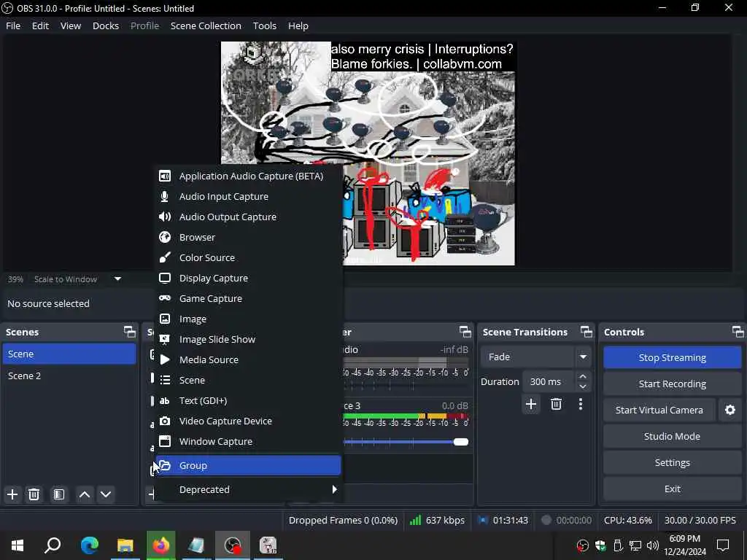Add a transition with the plus icon
747x560 pixels.
531,404
